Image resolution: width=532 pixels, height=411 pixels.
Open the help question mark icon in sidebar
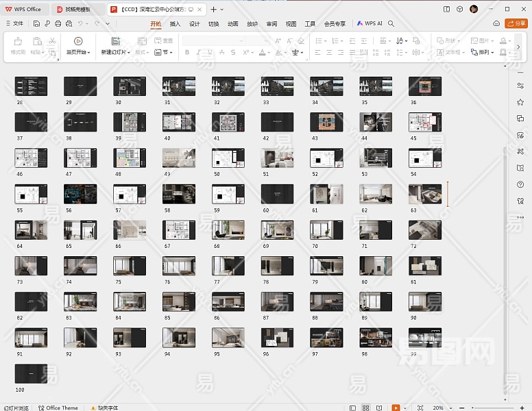(x=520, y=185)
